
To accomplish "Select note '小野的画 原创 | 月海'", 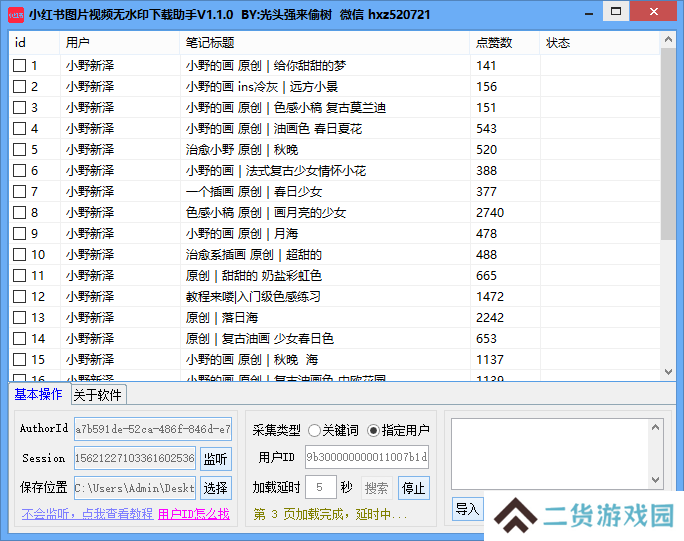I will pos(242,233).
